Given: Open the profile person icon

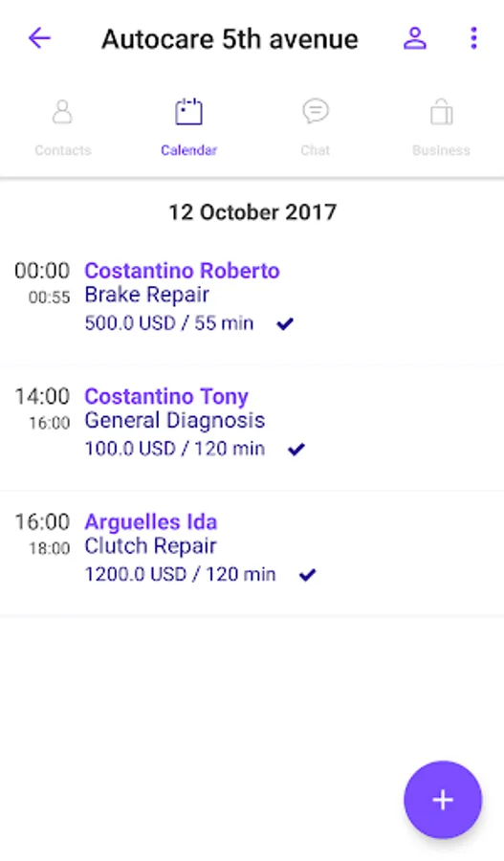Looking at the screenshot, I should tap(415, 38).
